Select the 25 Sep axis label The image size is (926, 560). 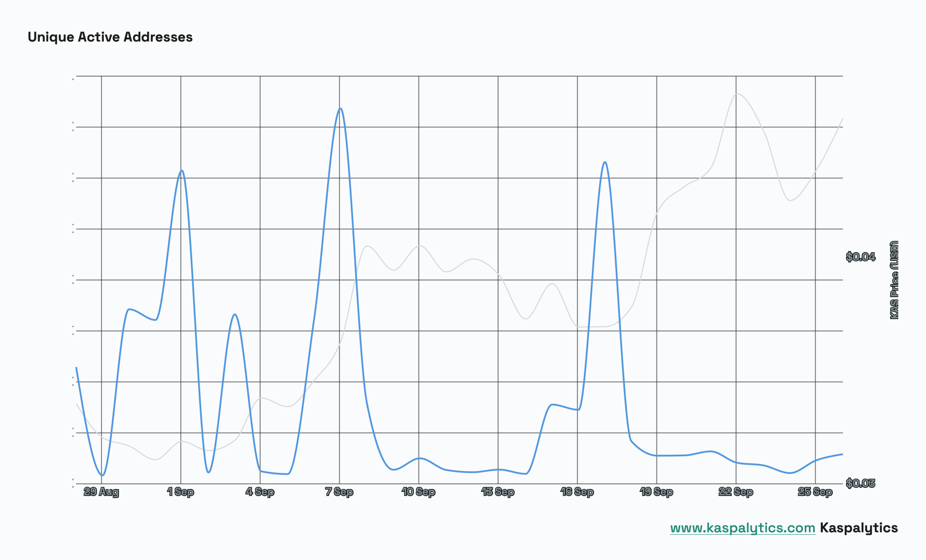(x=815, y=492)
